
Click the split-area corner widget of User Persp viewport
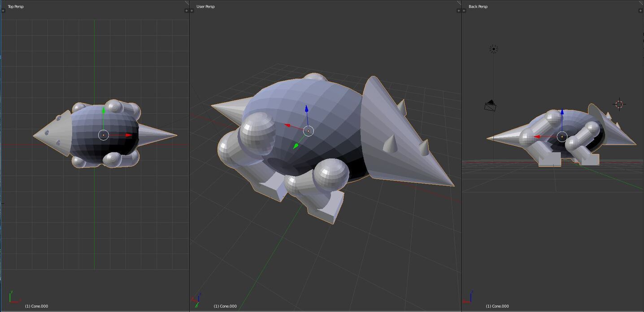tap(459, 3)
